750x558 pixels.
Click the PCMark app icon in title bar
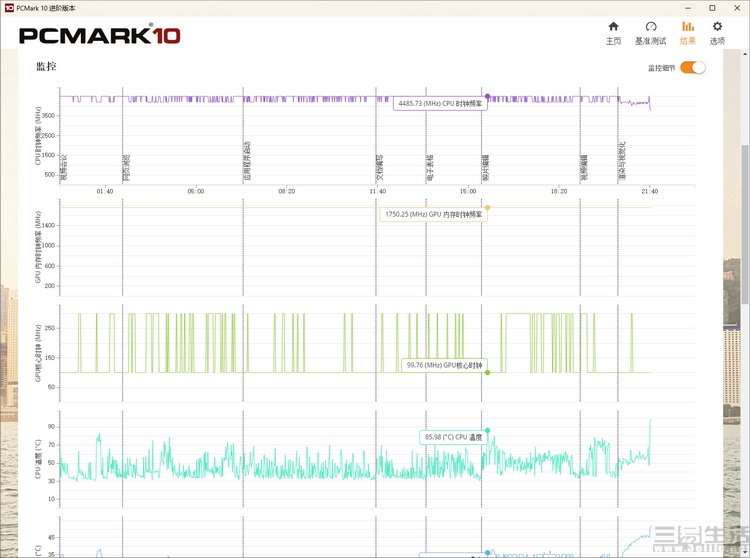click(8, 7)
